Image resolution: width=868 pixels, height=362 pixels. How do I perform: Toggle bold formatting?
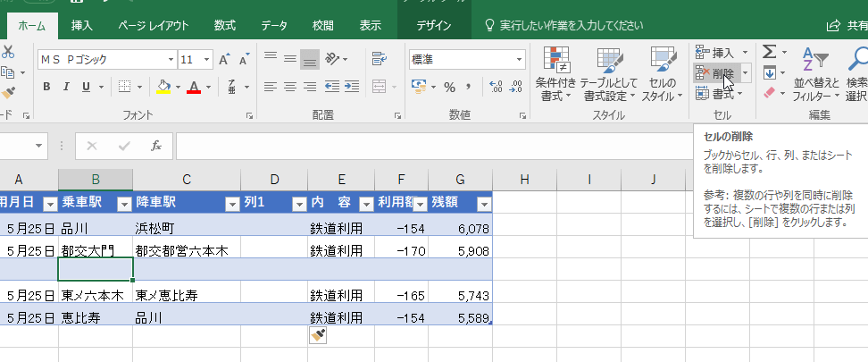tap(44, 87)
